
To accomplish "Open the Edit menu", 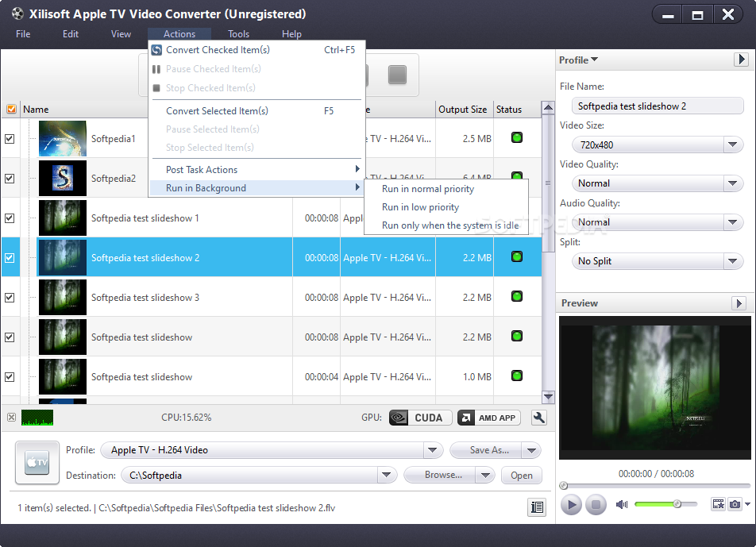I will pyautogui.click(x=71, y=33).
